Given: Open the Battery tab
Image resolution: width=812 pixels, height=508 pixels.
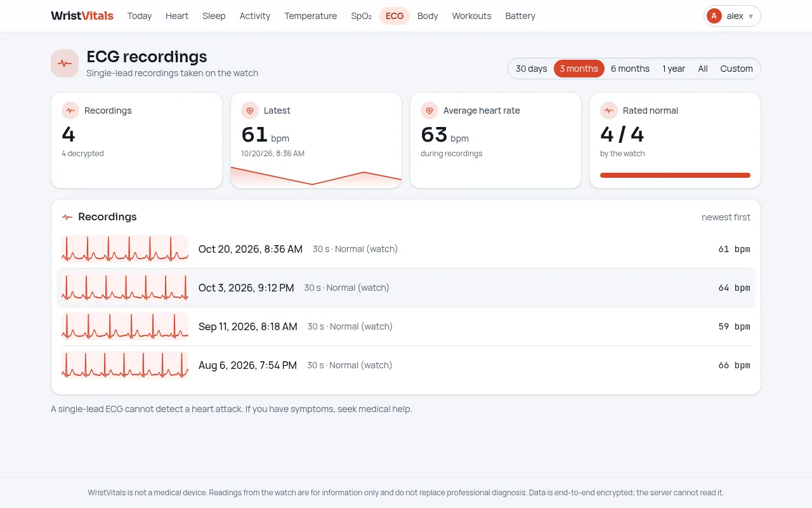Looking at the screenshot, I should click(520, 16).
